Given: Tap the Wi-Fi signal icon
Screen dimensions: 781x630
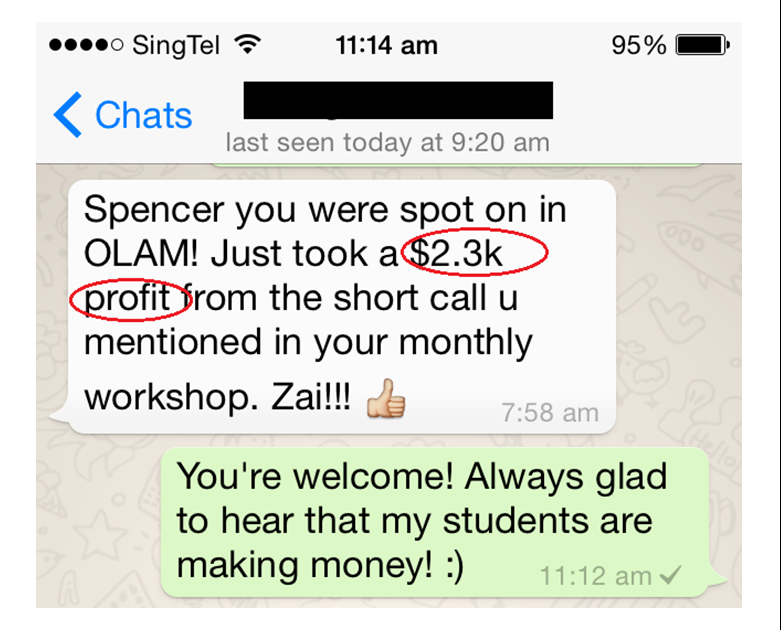Looking at the screenshot, I should [248, 45].
